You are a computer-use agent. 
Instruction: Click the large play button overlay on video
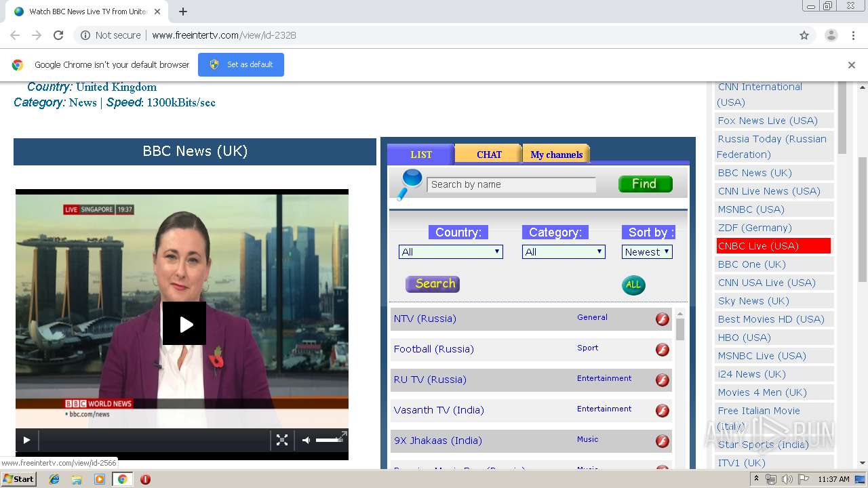point(184,323)
